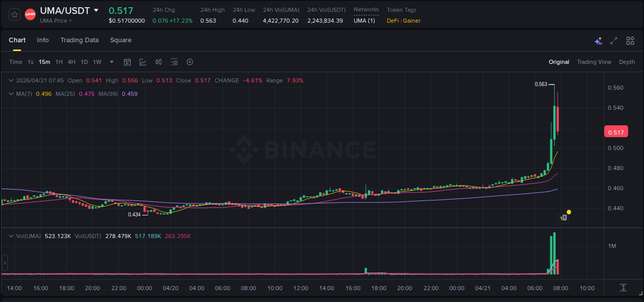
Task: Open the OHLC candle settings icon
Action: (x=158, y=62)
